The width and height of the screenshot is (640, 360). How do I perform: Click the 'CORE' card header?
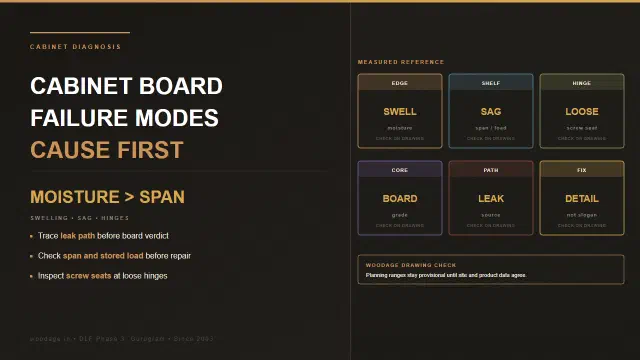point(400,170)
